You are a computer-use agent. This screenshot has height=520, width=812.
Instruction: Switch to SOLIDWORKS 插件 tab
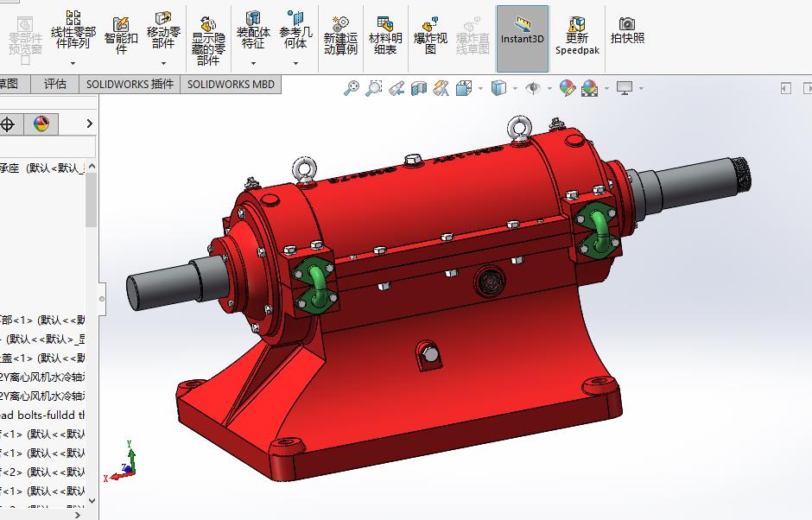tap(130, 84)
